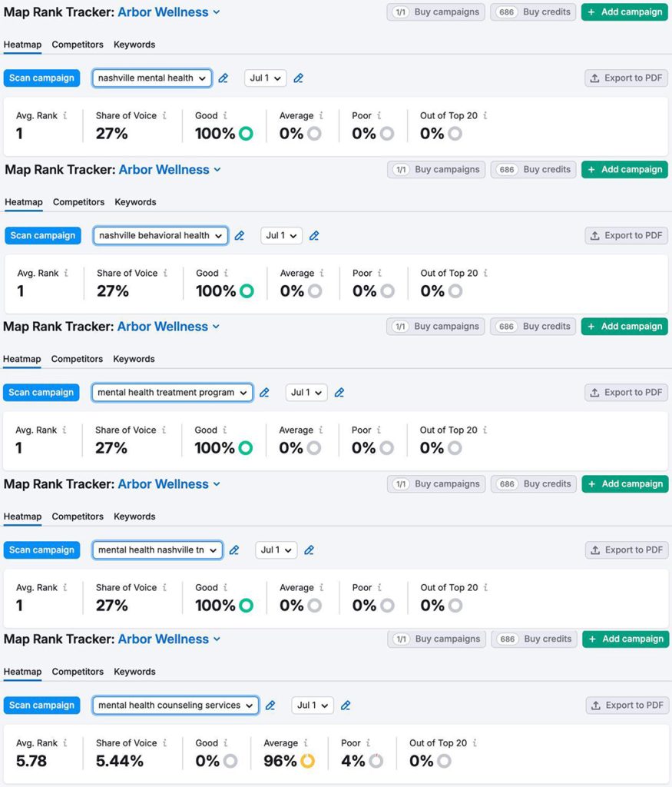Click pencil icon beside "mental health treatment program"
This screenshot has width=672, height=787.
264,393
